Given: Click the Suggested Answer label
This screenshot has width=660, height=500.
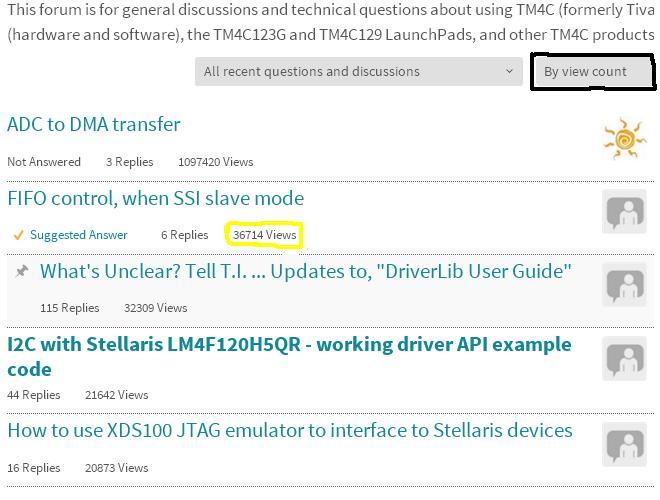Looking at the screenshot, I should 79,235.
